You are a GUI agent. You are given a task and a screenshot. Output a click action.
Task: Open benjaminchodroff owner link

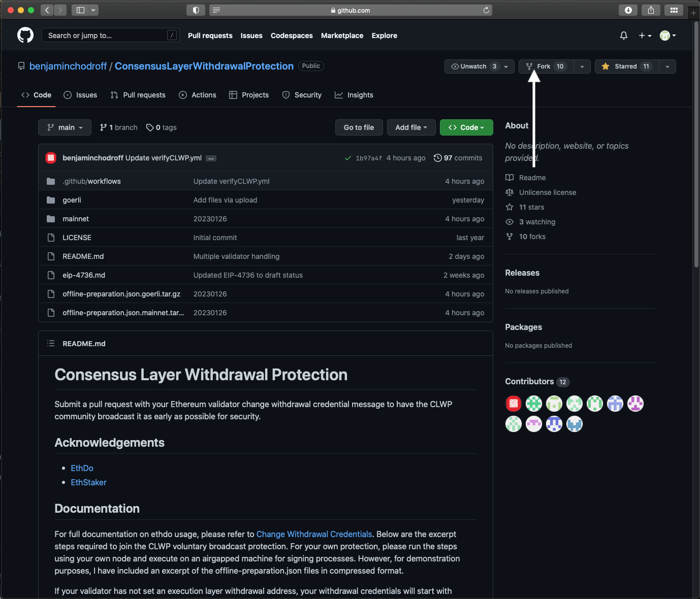[x=68, y=66]
